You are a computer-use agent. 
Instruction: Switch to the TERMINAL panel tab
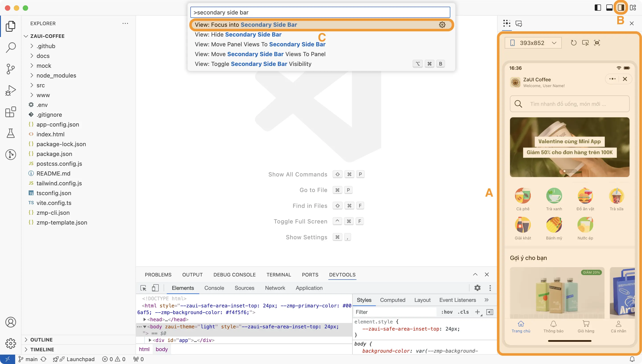pos(279,274)
